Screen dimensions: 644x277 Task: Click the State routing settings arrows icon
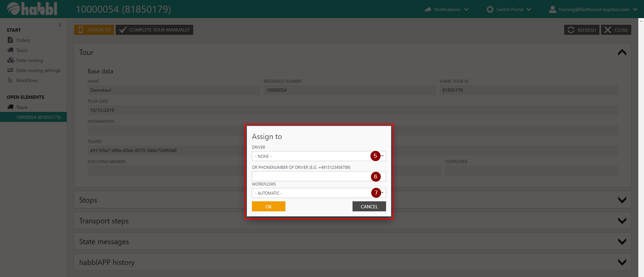[x=10, y=70]
